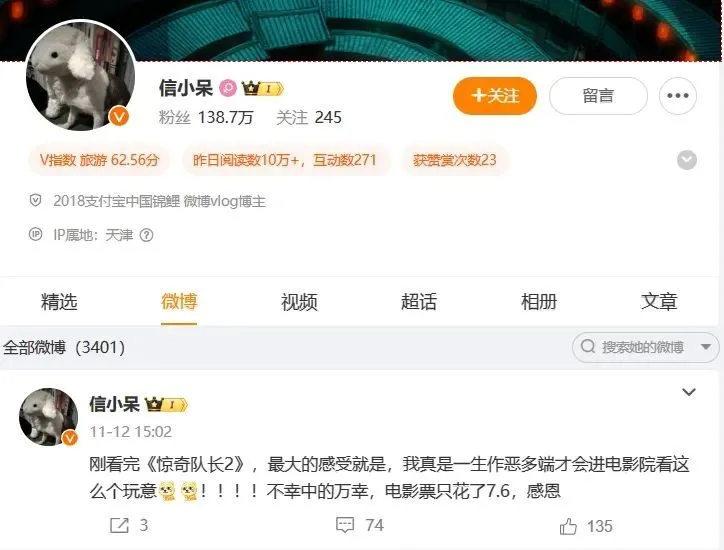Click into the 搜索她的微博 search field

pyautogui.click(x=642, y=347)
